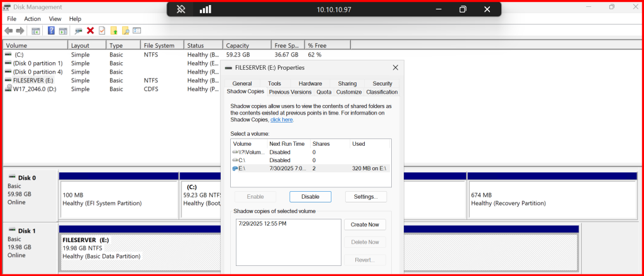Open the Security tab
The image size is (644, 276).
point(382,84)
